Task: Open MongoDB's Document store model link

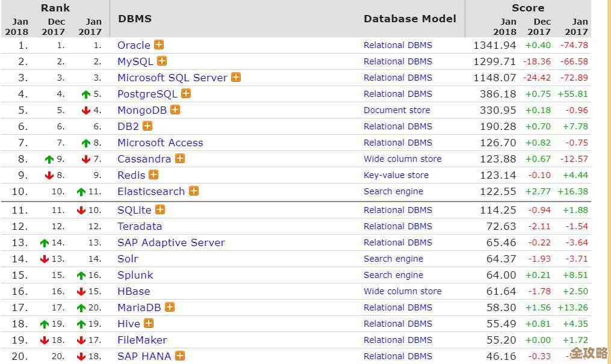Action: pos(397,110)
